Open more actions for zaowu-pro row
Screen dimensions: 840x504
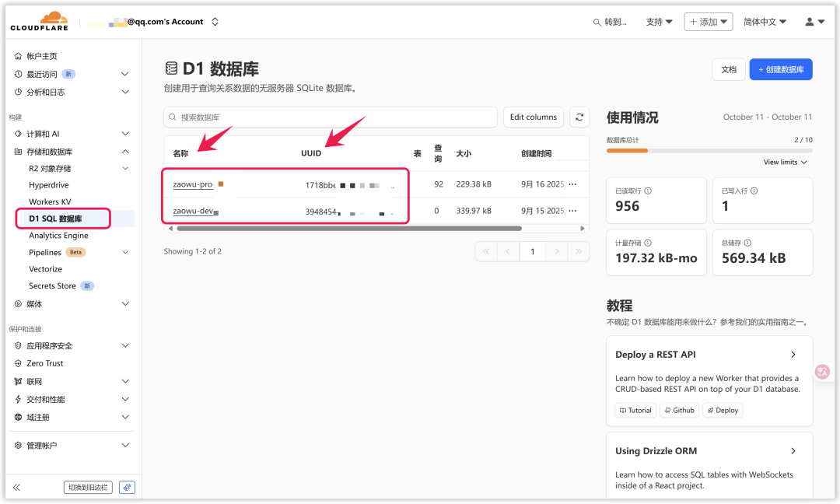pyautogui.click(x=572, y=184)
